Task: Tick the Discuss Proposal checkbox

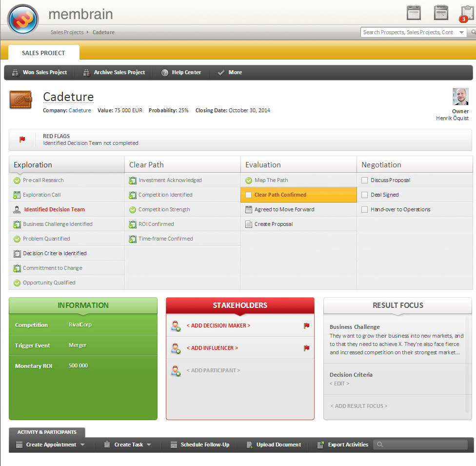Action: click(x=365, y=180)
